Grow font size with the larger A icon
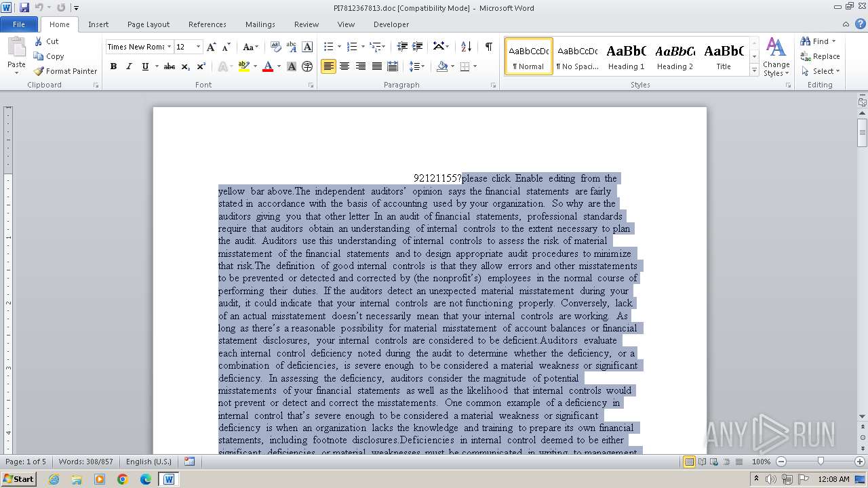The width and height of the screenshot is (868, 488). pyautogui.click(x=212, y=47)
